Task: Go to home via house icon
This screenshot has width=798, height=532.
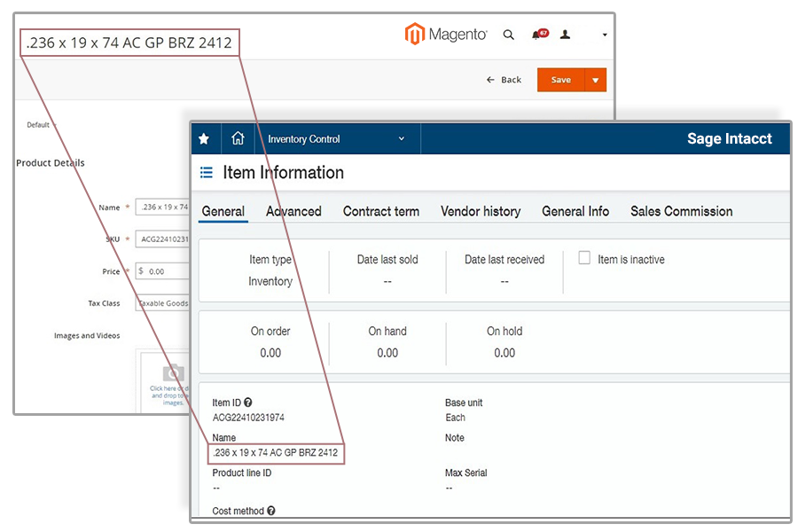Action: coord(238,139)
